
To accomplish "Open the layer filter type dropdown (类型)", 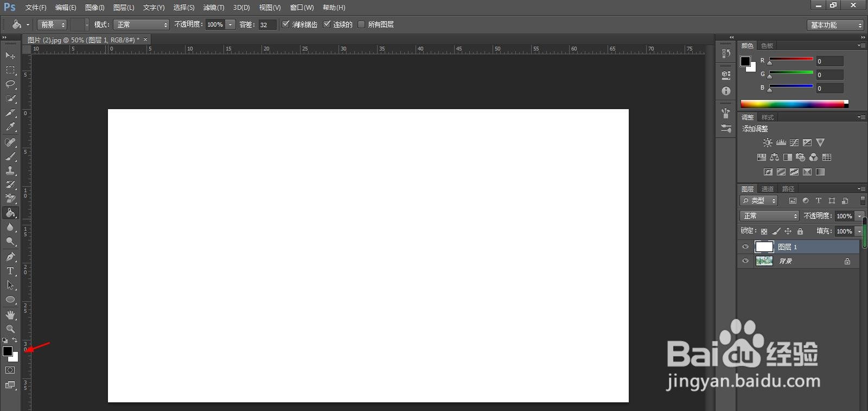I will pos(759,201).
